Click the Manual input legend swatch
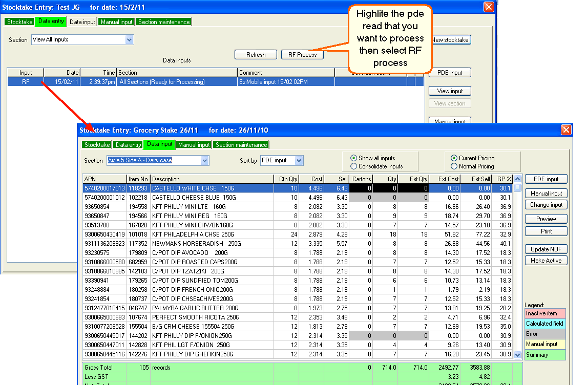Screen dimensions: 588x385 point(545,344)
